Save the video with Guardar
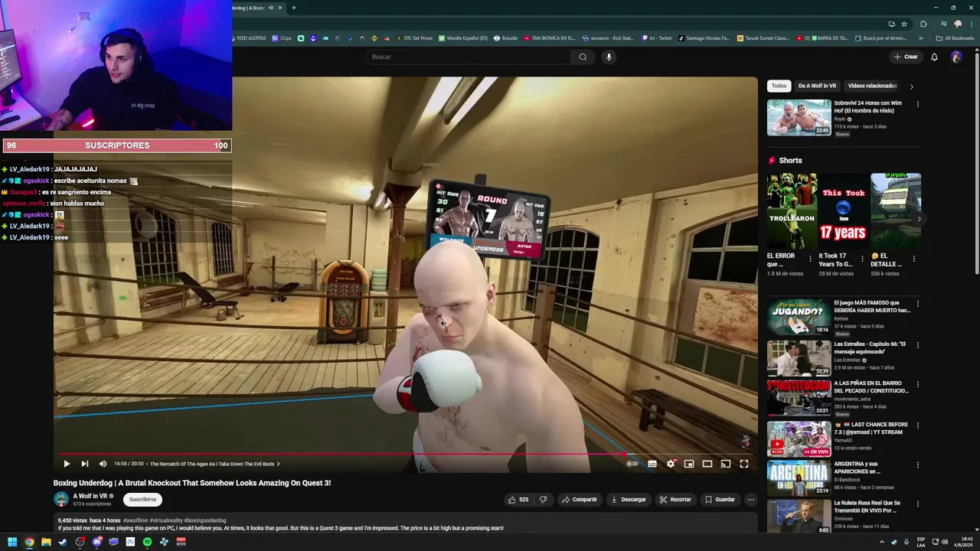The height and width of the screenshot is (551, 980). [720, 500]
